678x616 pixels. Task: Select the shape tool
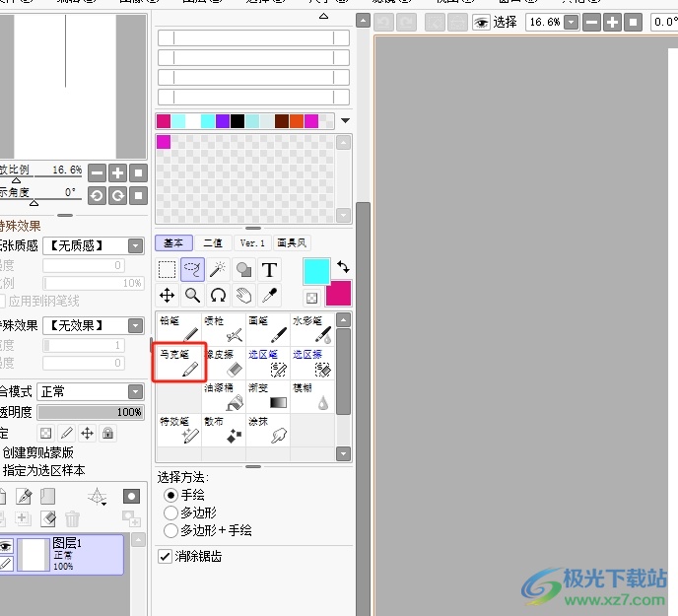(243, 270)
